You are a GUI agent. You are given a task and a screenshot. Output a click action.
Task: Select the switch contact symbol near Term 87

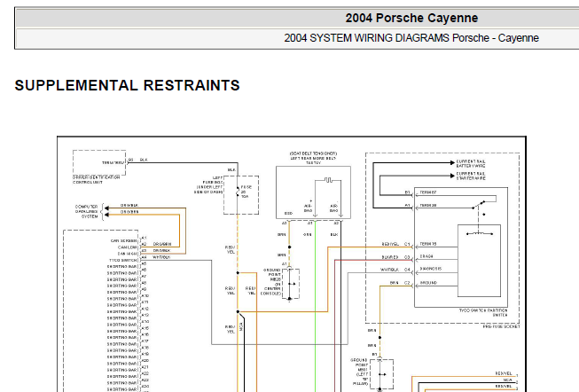[x=479, y=204]
